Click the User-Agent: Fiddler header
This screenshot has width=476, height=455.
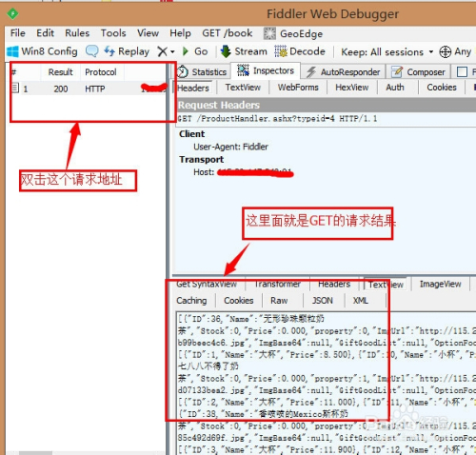[230, 147]
